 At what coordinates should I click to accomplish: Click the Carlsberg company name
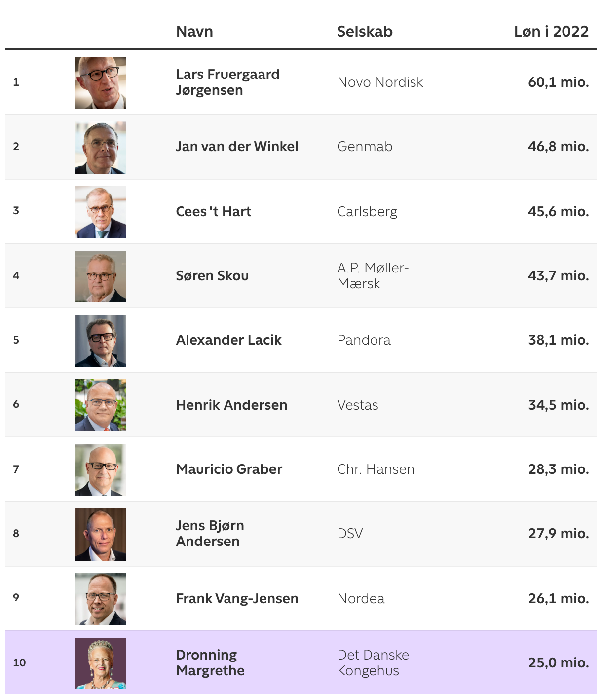click(367, 212)
